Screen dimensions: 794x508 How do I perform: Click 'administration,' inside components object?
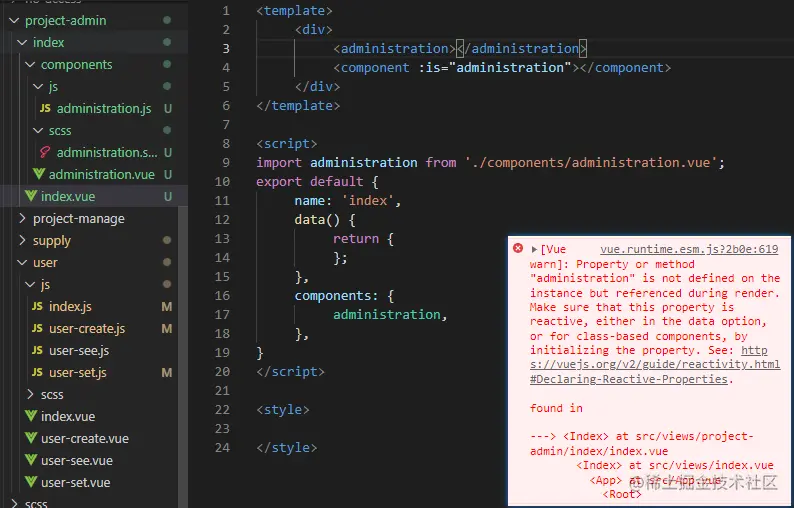click(390, 315)
